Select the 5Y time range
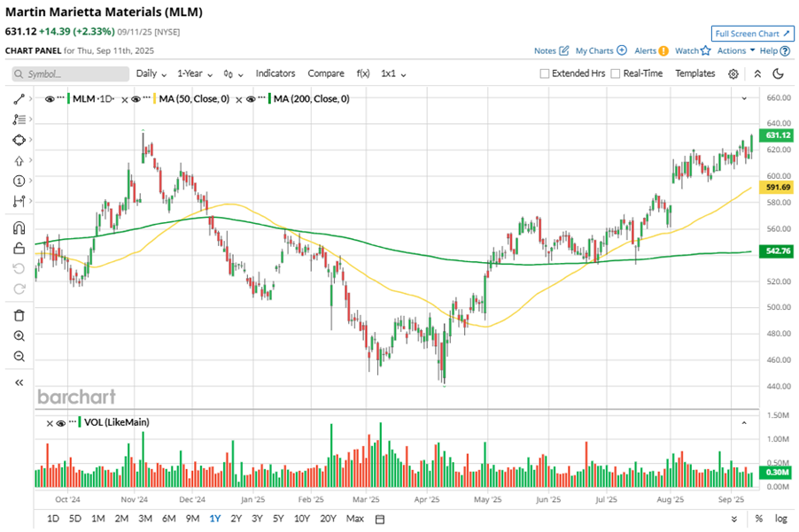Viewport: 799px width, 532px height. pos(278,519)
